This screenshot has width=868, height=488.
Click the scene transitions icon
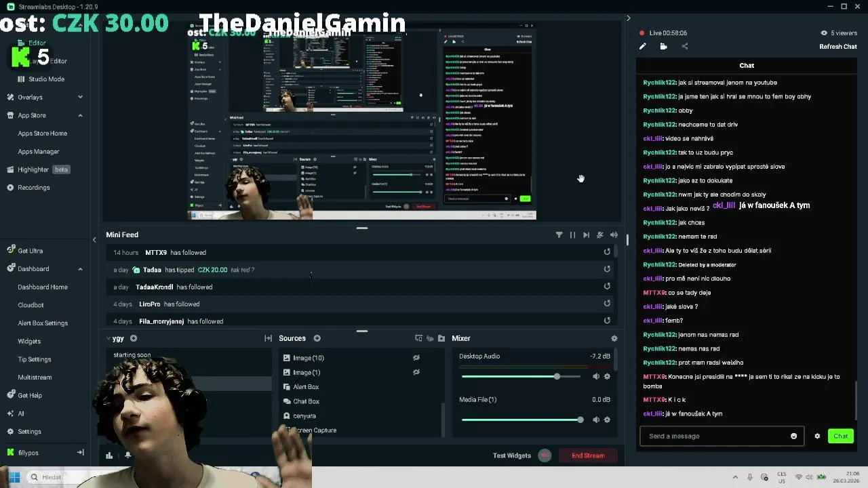click(269, 338)
